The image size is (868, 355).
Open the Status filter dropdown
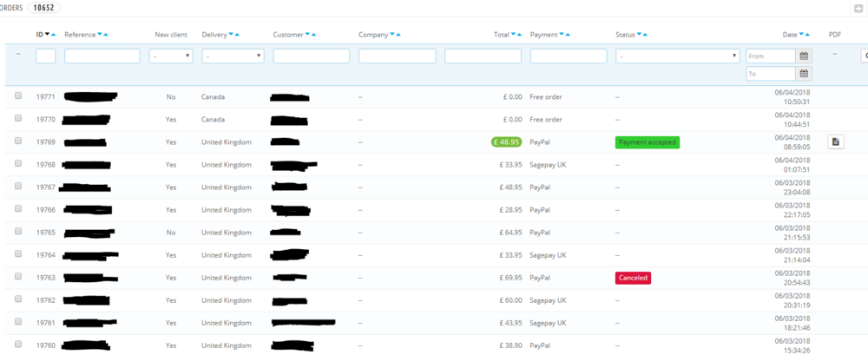pyautogui.click(x=678, y=56)
